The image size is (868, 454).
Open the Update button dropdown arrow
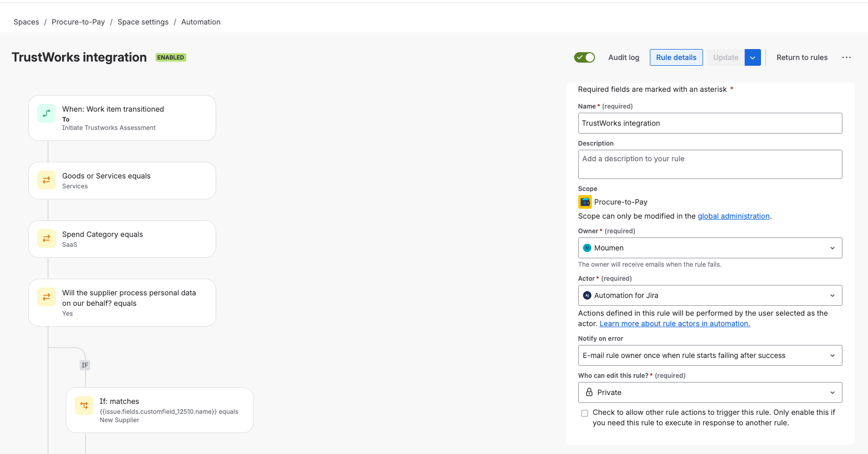coord(753,57)
